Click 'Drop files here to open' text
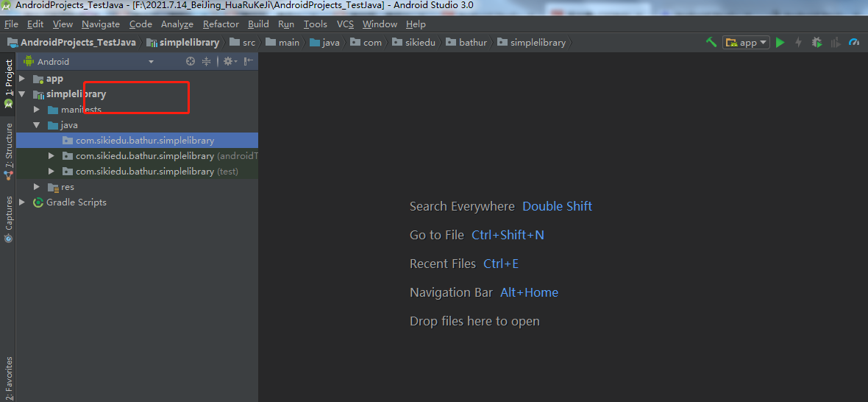Screen dimensions: 868x402 [x=474, y=322]
